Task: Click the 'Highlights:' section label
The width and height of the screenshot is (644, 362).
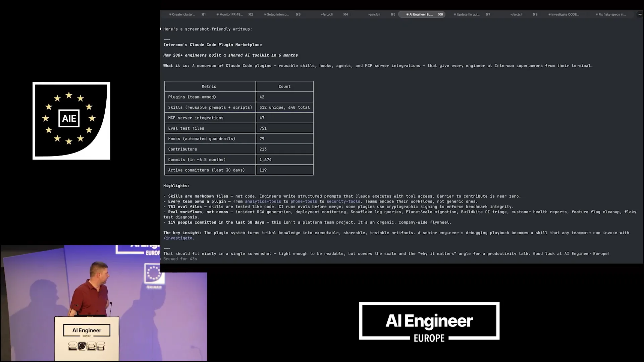Action: pos(176,186)
